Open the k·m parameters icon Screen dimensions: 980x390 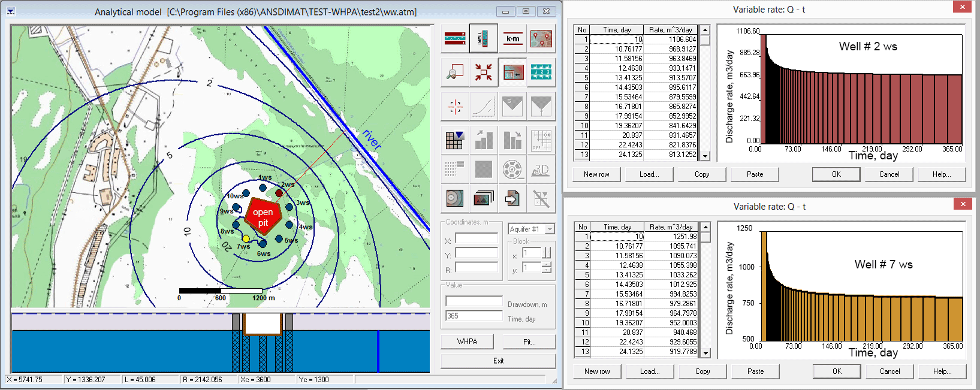click(512, 39)
